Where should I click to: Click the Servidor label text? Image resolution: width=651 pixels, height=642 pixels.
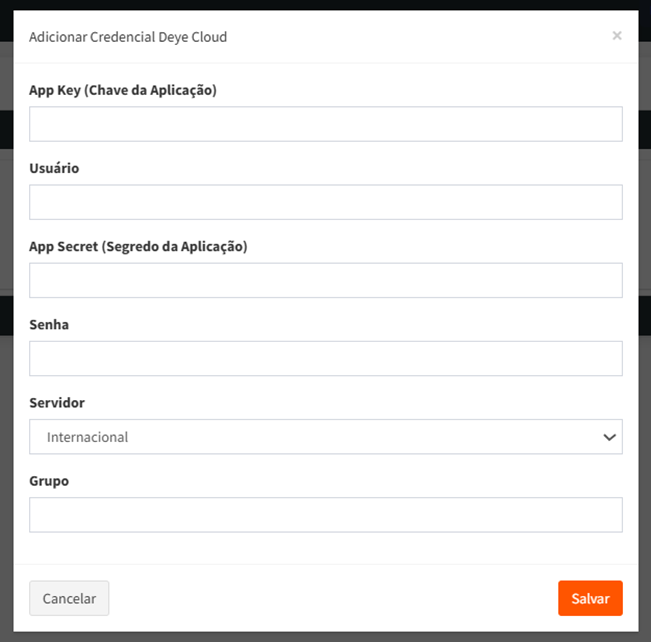(x=57, y=402)
